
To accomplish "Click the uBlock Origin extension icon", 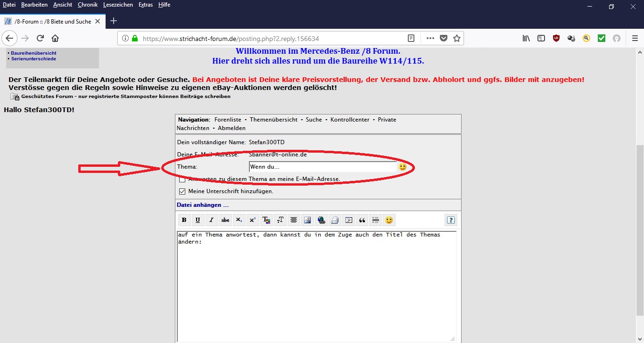I will [556, 38].
